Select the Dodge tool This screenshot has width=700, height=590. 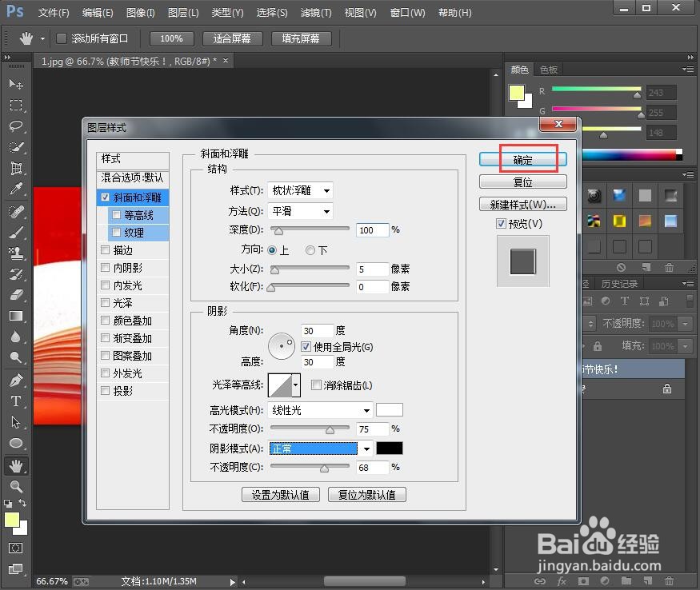(16, 357)
